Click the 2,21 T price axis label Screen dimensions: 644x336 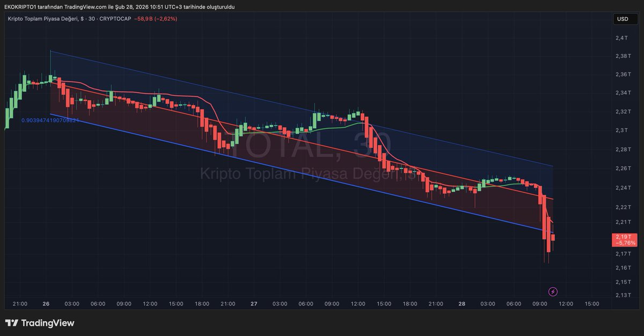click(x=623, y=222)
